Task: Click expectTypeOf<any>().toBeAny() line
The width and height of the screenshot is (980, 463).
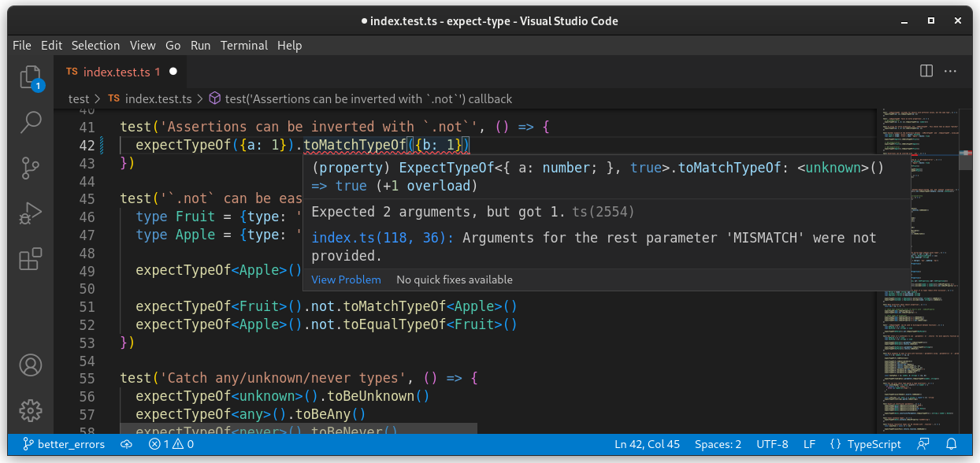Action: coord(251,414)
